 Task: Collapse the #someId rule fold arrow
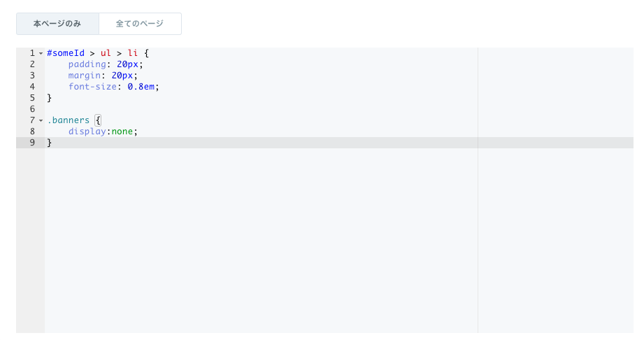pos(41,53)
